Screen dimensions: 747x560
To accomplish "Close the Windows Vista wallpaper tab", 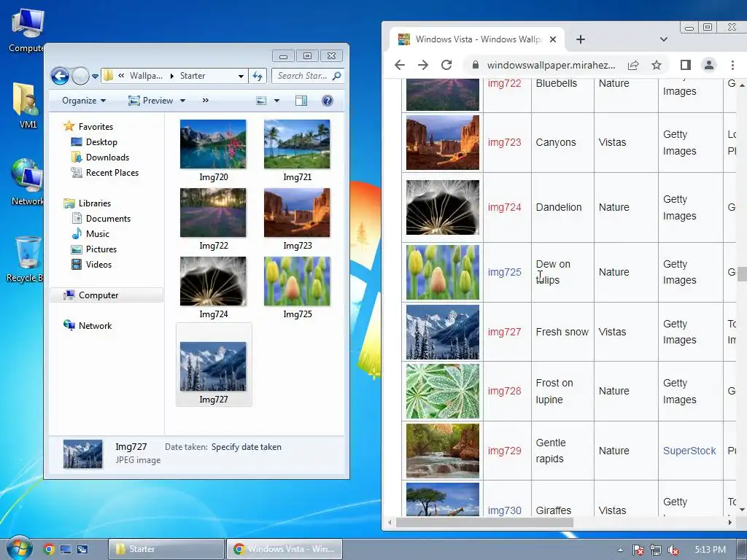I will pos(553,39).
